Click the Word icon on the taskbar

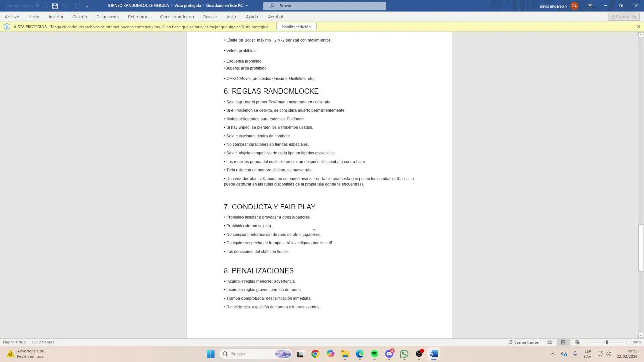pyautogui.click(x=434, y=354)
